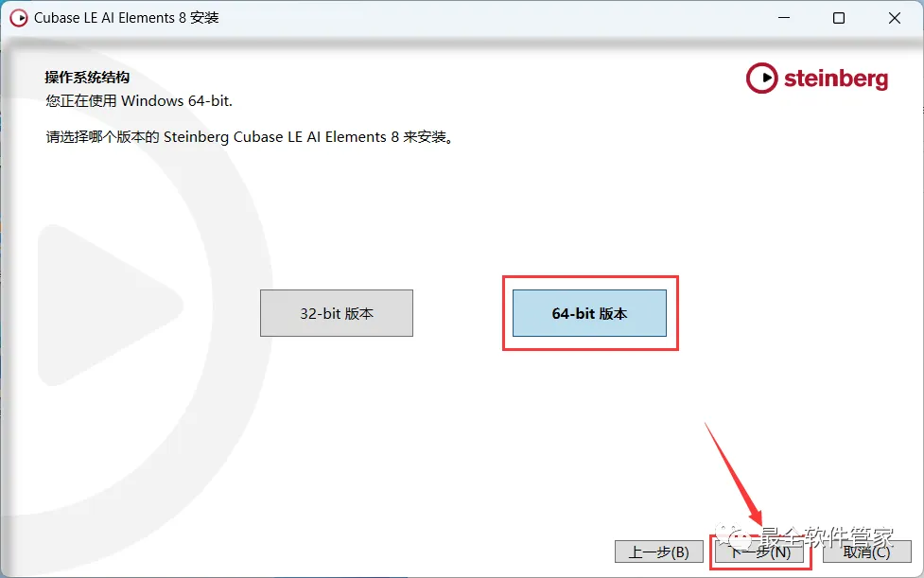Image resolution: width=924 pixels, height=578 pixels.
Task: Click the large faded play triangle background graphic
Action: (x=111, y=306)
